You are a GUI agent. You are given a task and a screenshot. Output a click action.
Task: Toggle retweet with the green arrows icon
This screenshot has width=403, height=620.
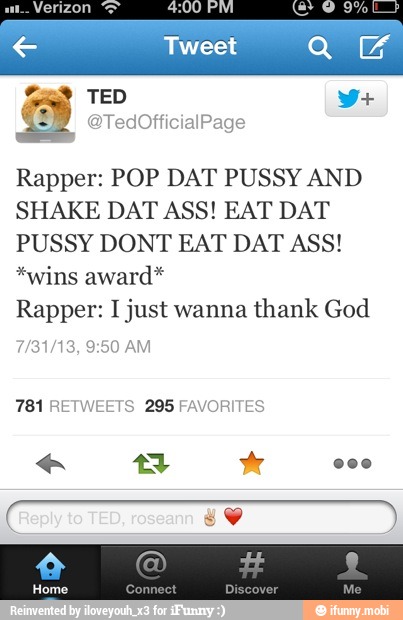[151, 463]
